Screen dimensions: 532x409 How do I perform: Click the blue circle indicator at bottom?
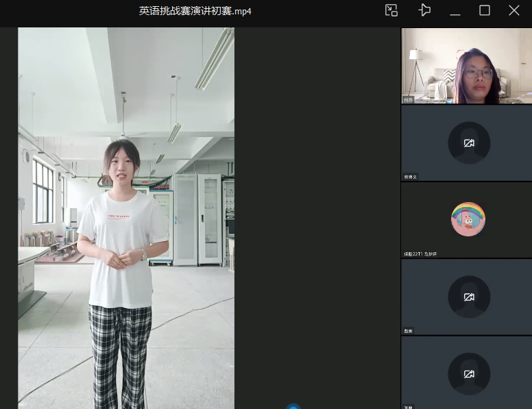[x=293, y=406]
